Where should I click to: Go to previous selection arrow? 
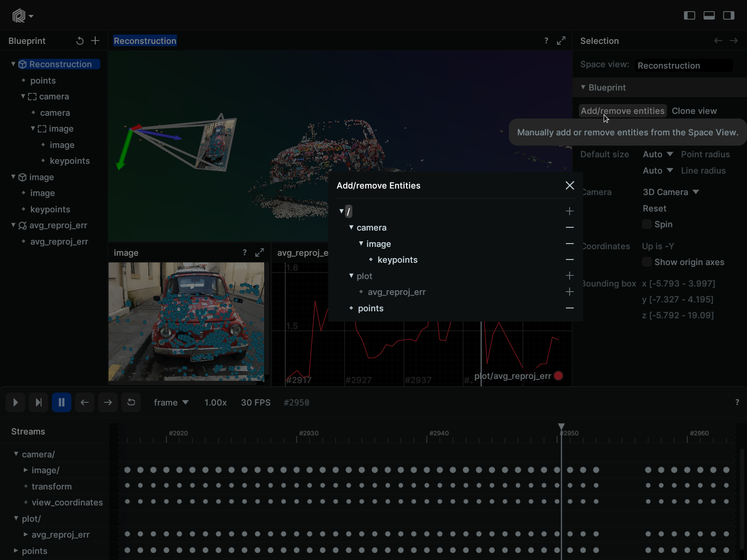coord(718,41)
